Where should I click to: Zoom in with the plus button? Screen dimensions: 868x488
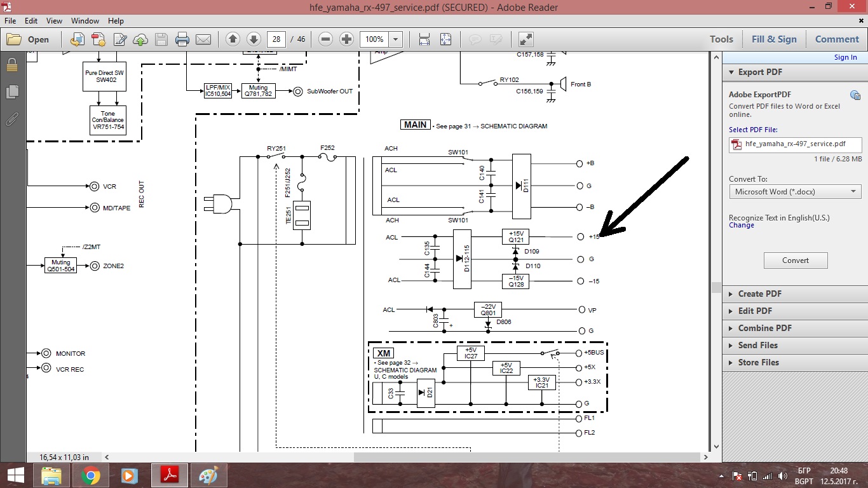346,39
